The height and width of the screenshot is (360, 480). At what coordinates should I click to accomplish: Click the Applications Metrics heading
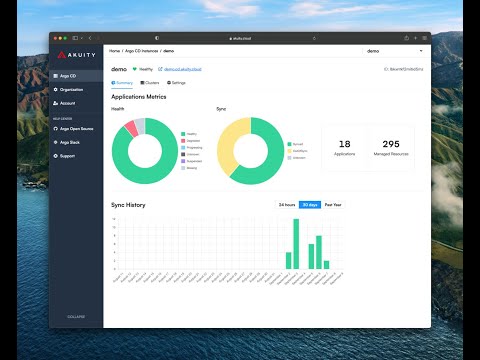tap(139, 97)
